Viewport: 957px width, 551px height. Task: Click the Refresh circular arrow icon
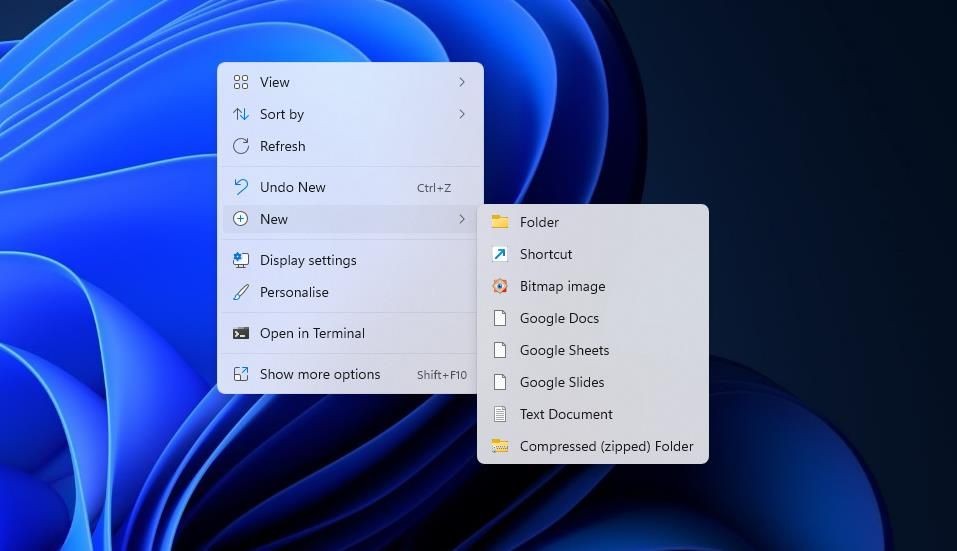point(240,146)
